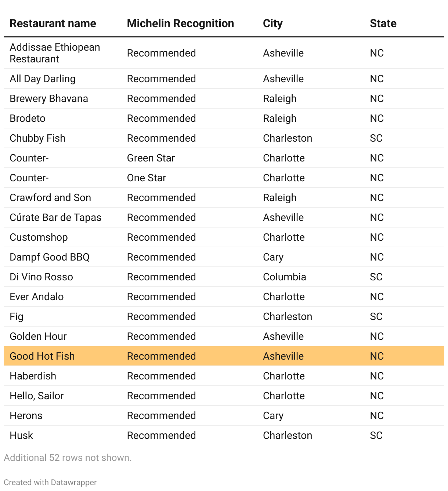448x491 pixels.
Task: Select the Columbia city cell
Action: pyautogui.click(x=284, y=277)
